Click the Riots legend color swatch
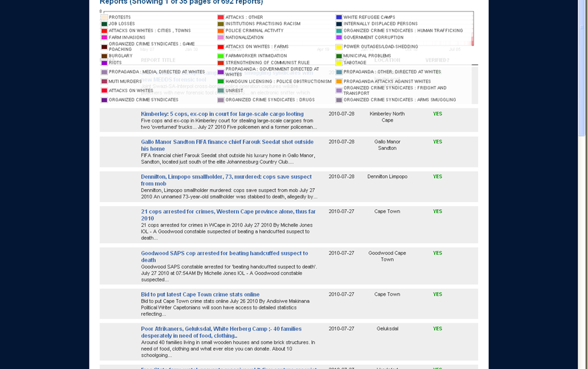The height and width of the screenshot is (369, 588). [104, 63]
